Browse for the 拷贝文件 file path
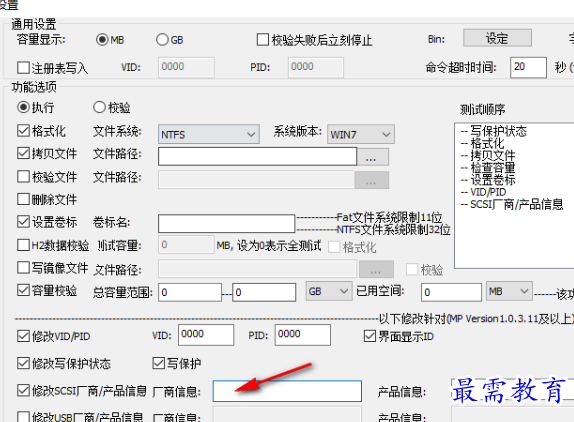 [x=372, y=157]
